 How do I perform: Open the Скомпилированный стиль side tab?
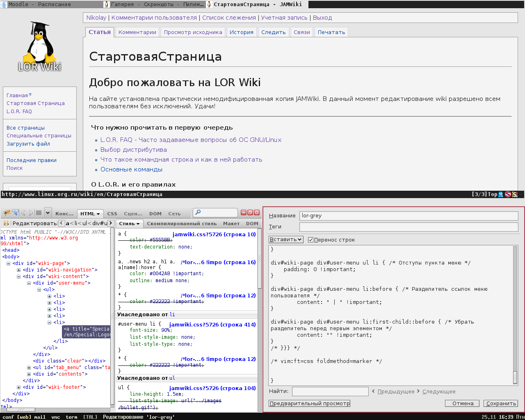point(182,224)
